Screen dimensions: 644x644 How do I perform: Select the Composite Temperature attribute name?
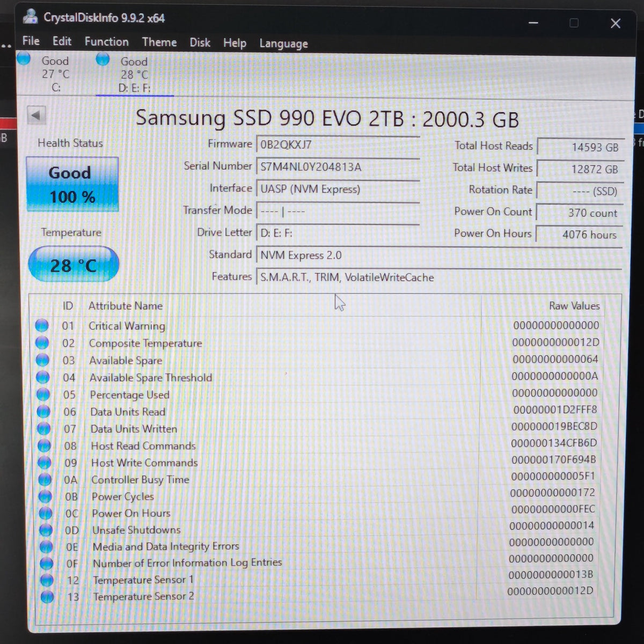point(145,343)
